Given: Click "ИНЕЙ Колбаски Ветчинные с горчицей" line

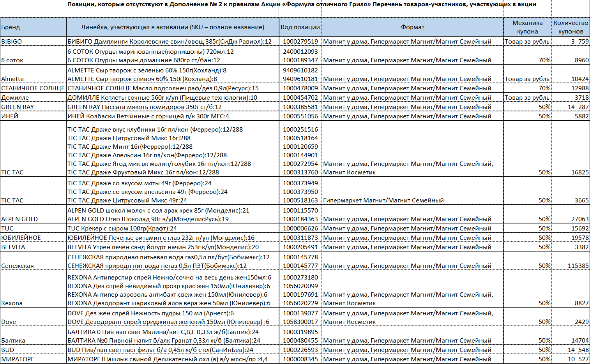Looking at the screenshot, I should tap(148, 116).
